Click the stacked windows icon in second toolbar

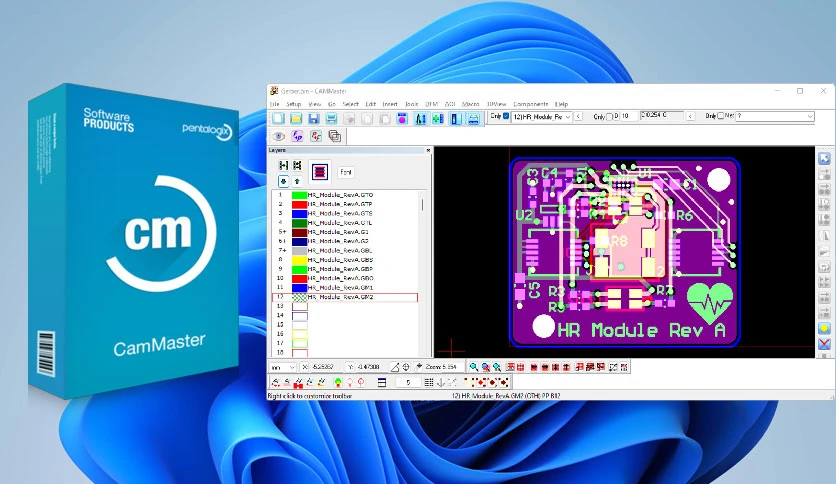coord(334,136)
